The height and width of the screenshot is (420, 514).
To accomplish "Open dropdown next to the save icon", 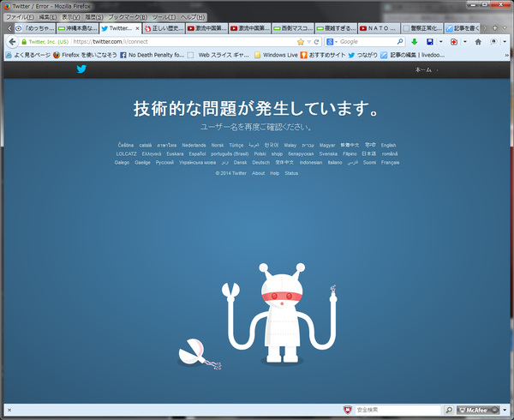I will [x=441, y=42].
